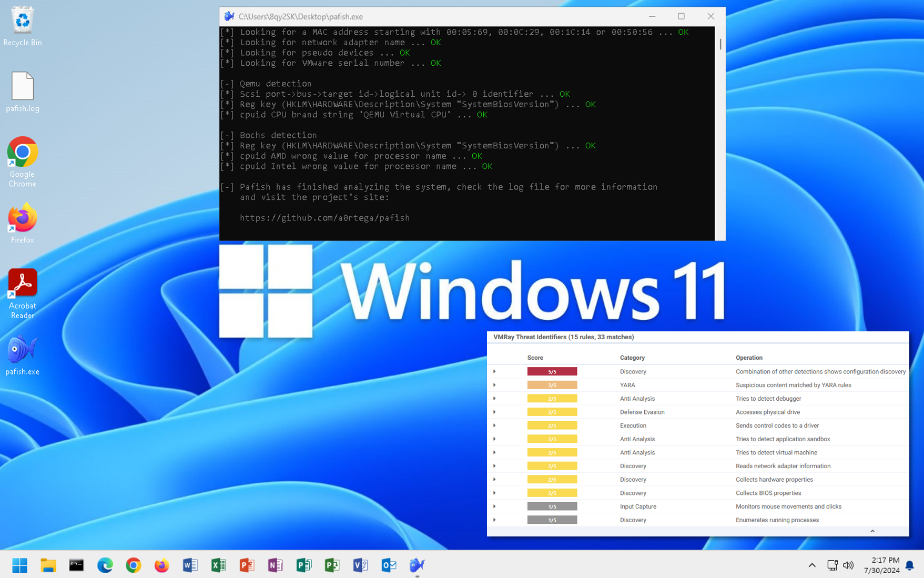The image size is (924, 578).
Task: Click VMRay Threat Identifiers panel heading
Action: coord(564,337)
